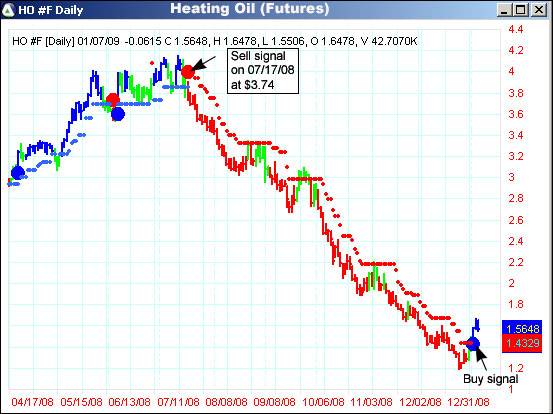Click the 1.2 price axis label
Screen dimensions: 553x414
tap(516, 368)
